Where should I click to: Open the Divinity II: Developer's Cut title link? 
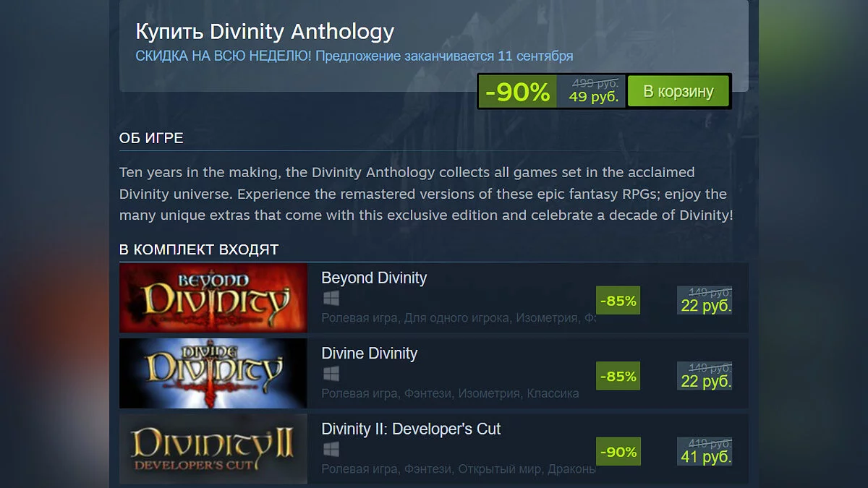click(x=411, y=429)
